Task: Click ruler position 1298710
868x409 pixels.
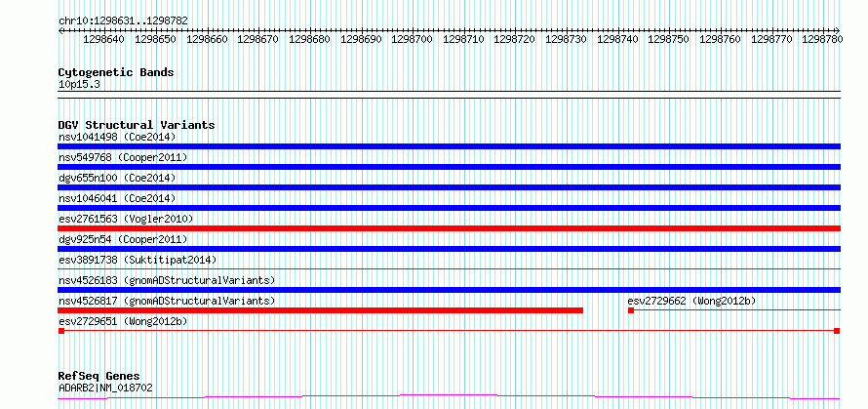Action: [463, 39]
